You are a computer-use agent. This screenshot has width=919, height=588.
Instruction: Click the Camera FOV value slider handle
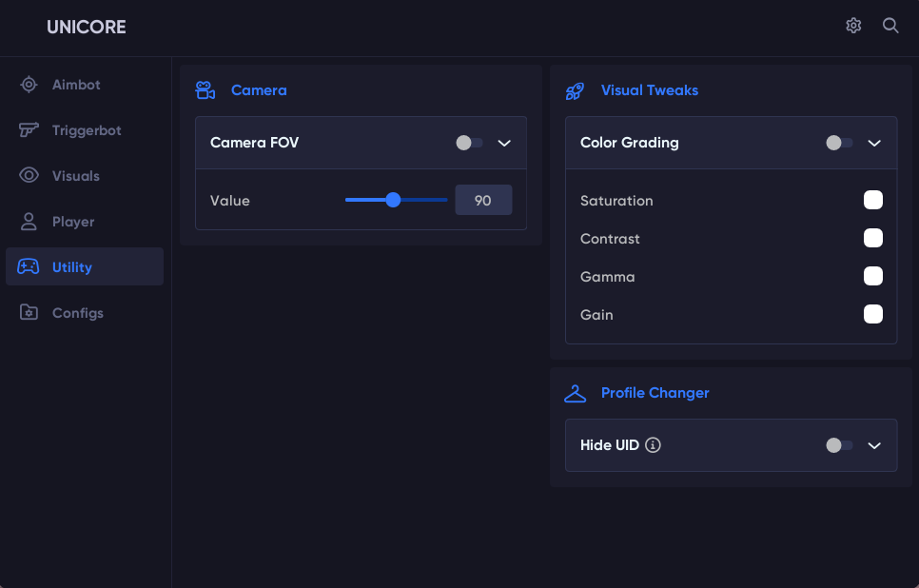(393, 200)
